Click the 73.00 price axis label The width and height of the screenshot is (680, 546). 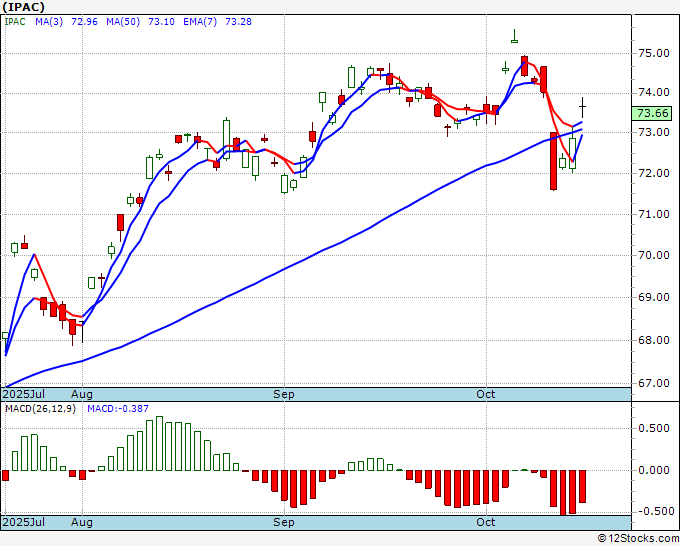(x=654, y=132)
